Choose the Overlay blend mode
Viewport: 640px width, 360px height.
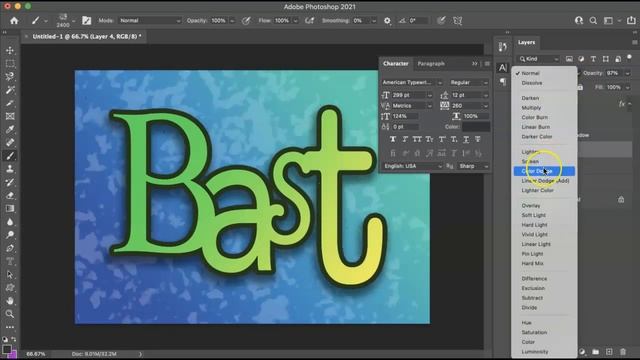tap(531, 206)
